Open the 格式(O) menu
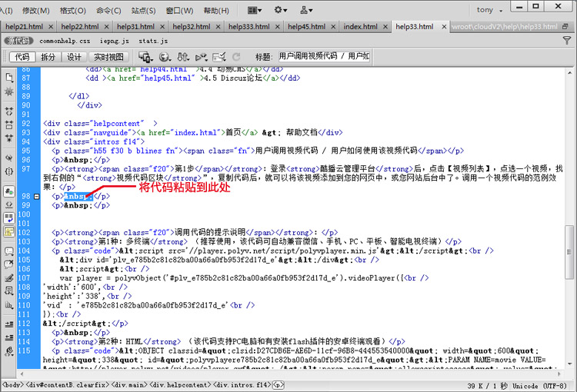The height and width of the screenshot is (392, 577). pyautogui.click(x=72, y=11)
